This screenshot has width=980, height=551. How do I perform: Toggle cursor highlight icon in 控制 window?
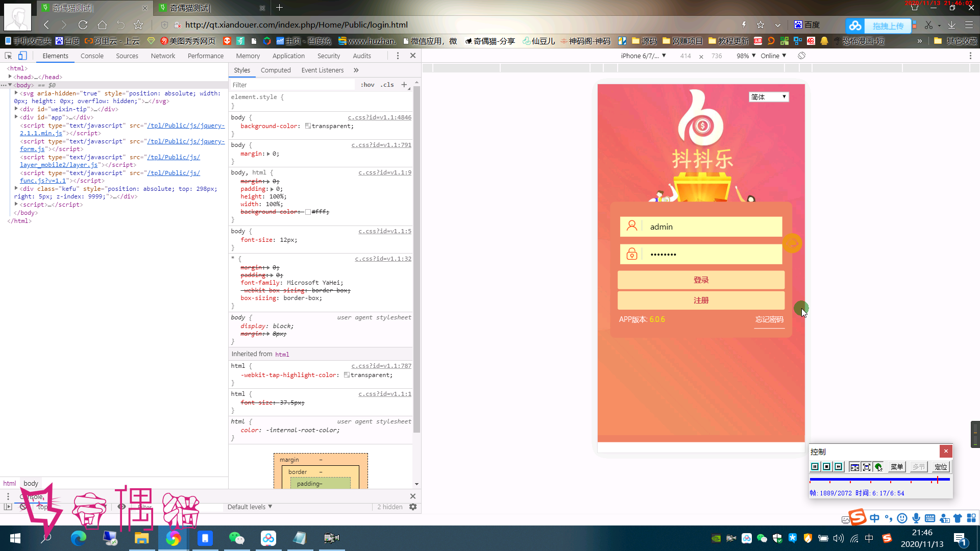point(878,467)
